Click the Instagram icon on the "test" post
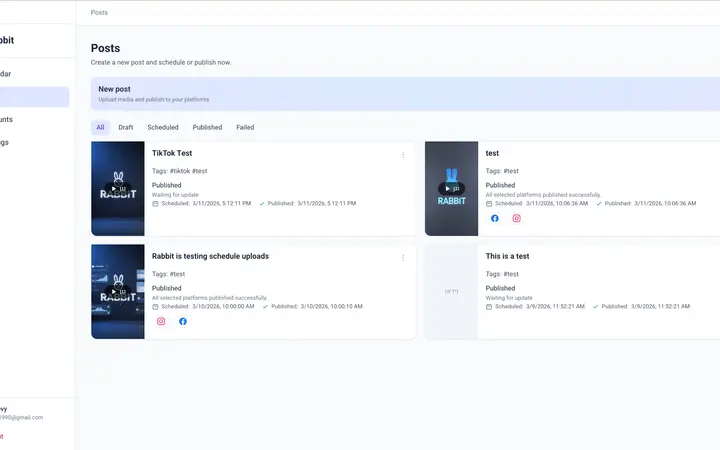The height and width of the screenshot is (450, 720). [x=517, y=218]
